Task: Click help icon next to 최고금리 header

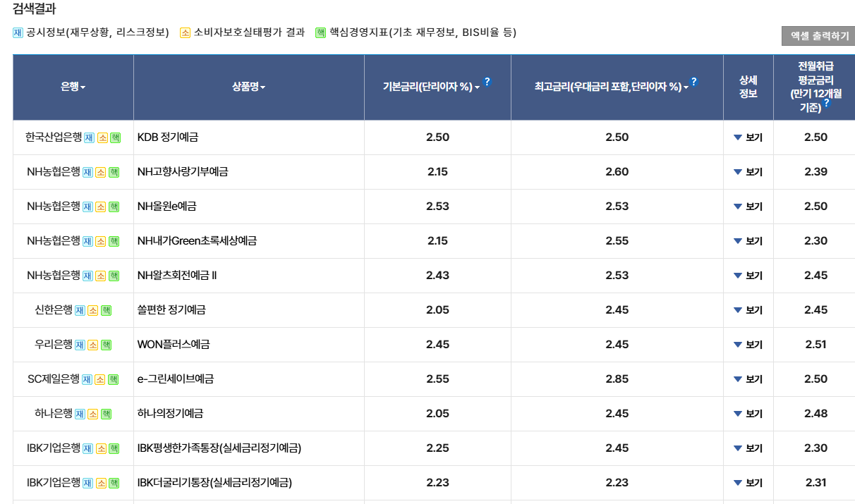Action: point(694,82)
